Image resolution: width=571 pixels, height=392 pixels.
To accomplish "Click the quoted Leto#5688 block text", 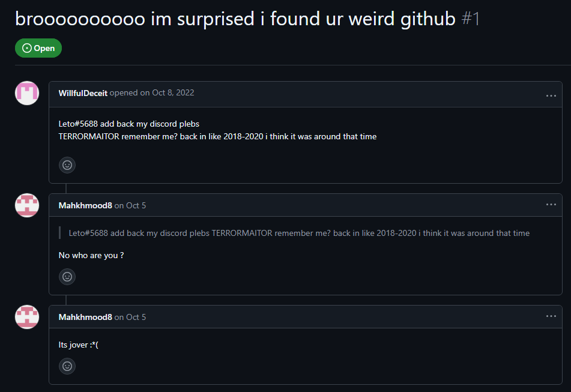I will 299,233.
